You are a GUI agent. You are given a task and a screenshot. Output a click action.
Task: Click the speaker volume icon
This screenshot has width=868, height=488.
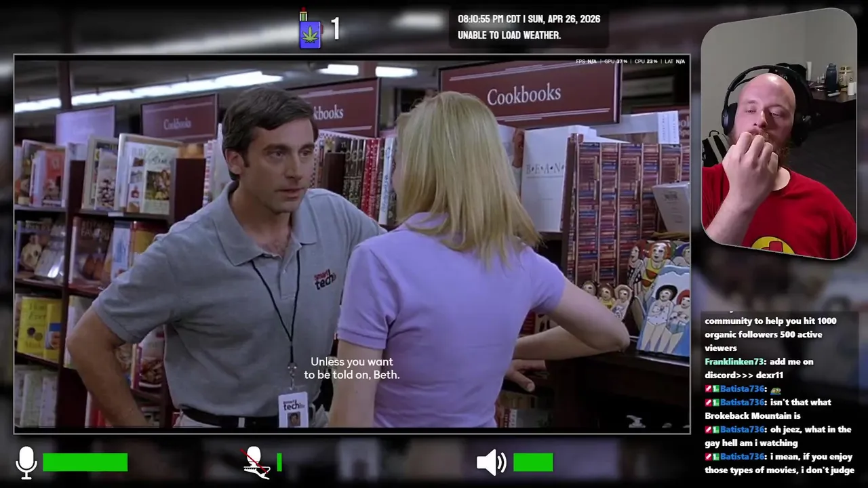tap(491, 462)
